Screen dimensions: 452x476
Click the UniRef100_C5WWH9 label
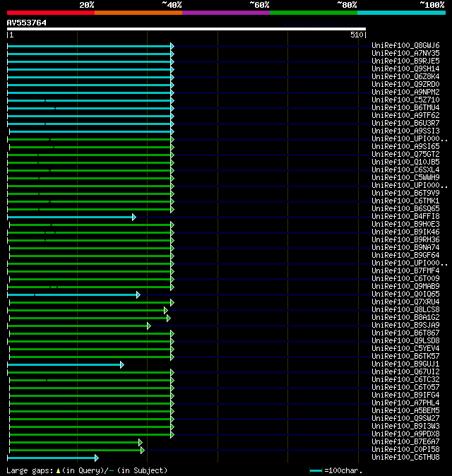click(405, 177)
